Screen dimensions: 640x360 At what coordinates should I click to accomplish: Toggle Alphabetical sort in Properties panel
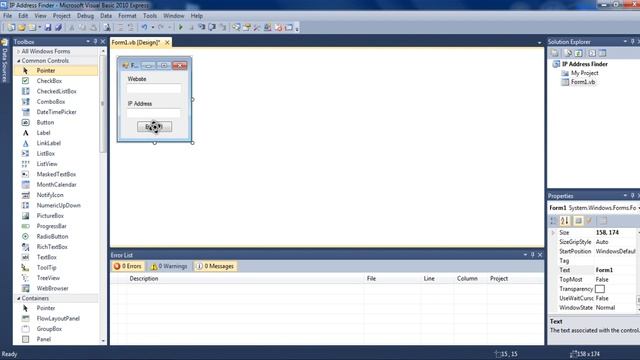[565, 221]
